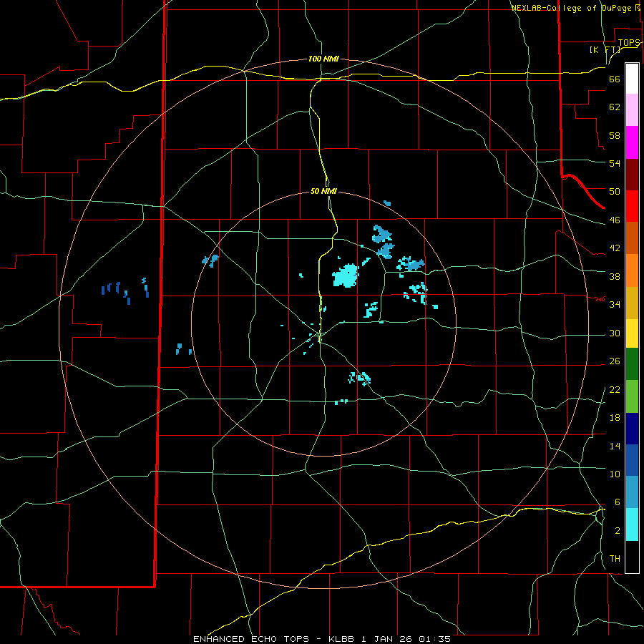Click the "46" legend value

pyautogui.click(x=615, y=220)
